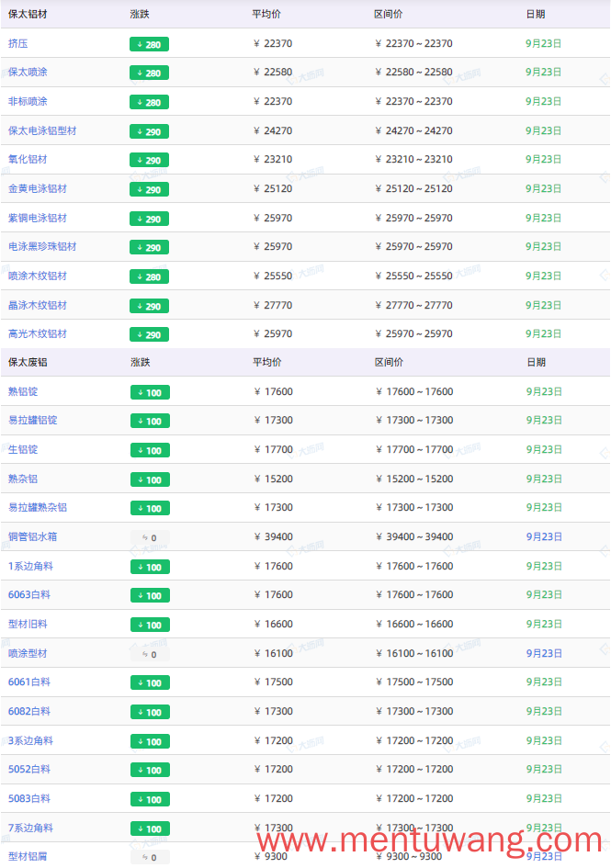Open the 6063白料 link

coord(29,594)
